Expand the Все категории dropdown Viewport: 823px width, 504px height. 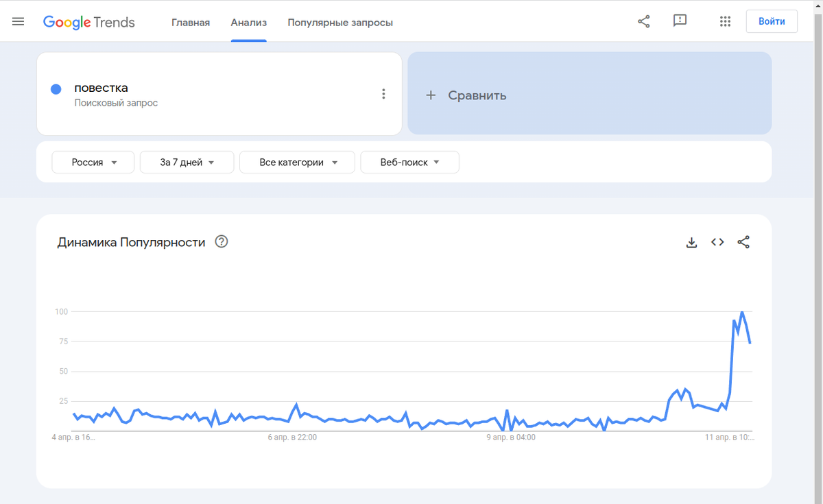coord(298,163)
